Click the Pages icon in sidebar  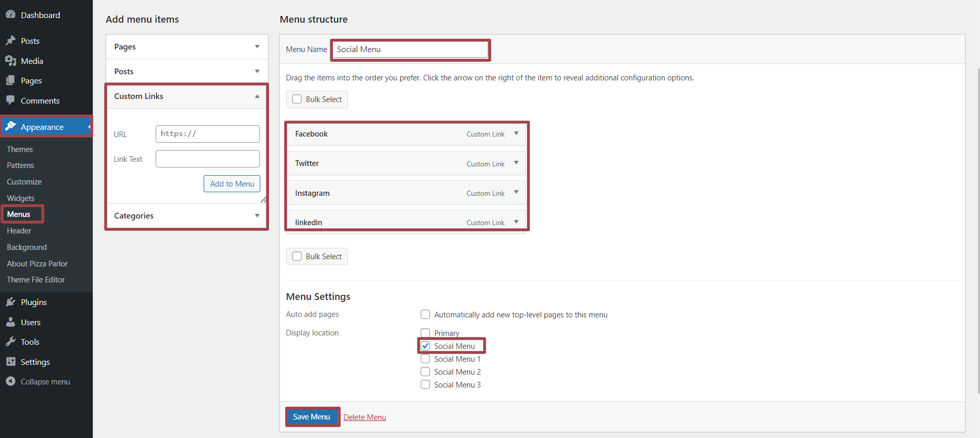tap(10, 80)
